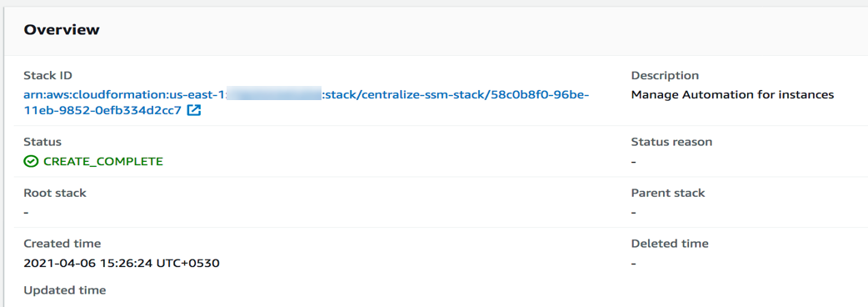The width and height of the screenshot is (868, 307).
Task: Open the centralize-ssm-stack ARN link
Action: coord(306,103)
